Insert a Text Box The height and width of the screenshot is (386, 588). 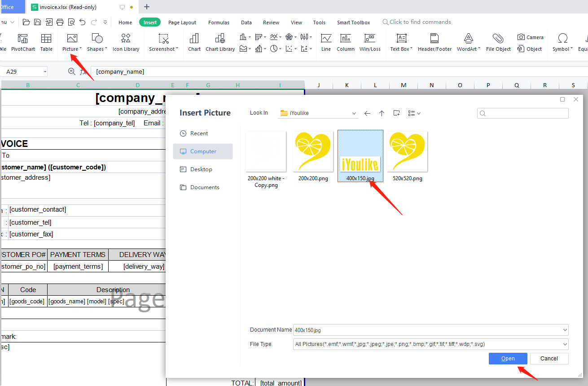401,39
